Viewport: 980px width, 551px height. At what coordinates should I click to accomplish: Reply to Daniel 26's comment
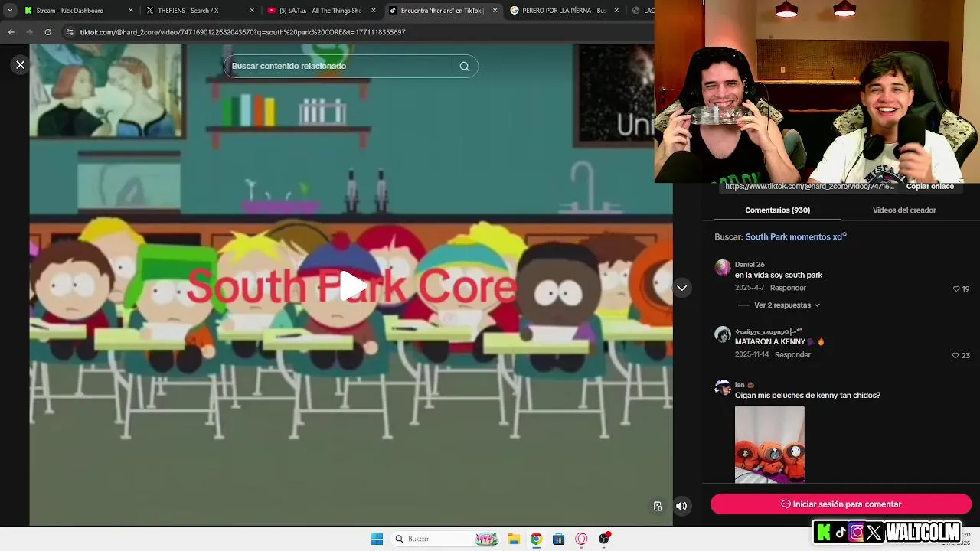tap(788, 288)
